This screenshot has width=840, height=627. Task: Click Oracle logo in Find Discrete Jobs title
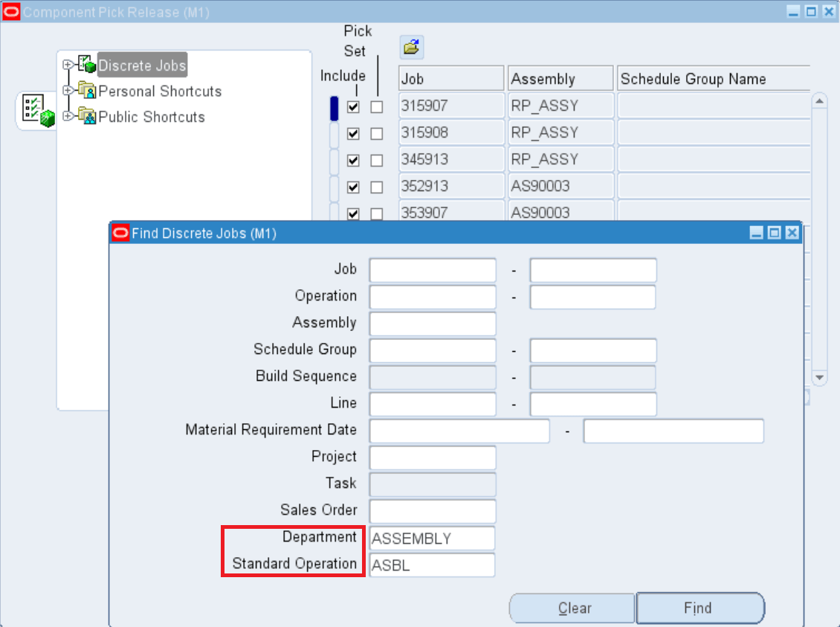click(x=120, y=233)
